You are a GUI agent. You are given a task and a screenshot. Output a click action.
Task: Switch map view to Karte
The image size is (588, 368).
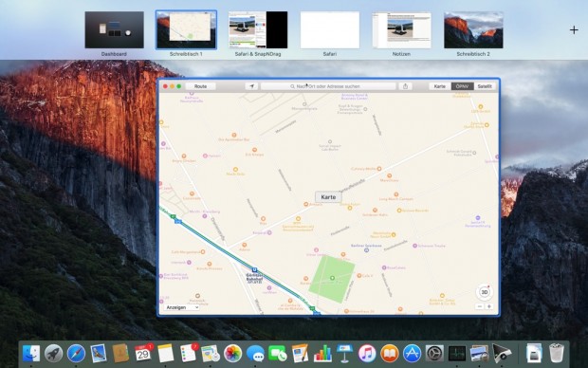(x=439, y=86)
